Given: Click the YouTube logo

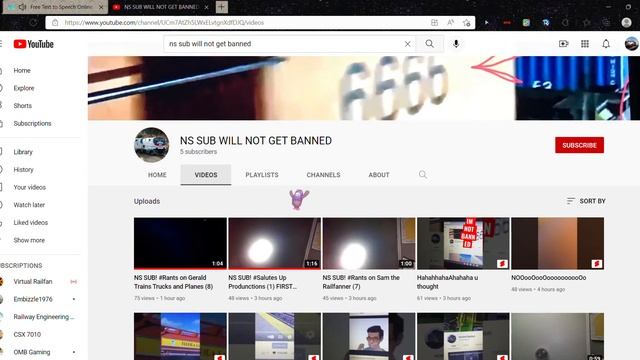Looking at the screenshot, I should [x=33, y=44].
